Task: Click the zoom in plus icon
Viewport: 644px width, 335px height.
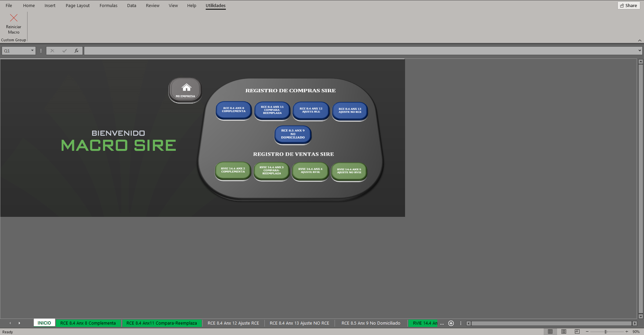Action: (x=627, y=332)
